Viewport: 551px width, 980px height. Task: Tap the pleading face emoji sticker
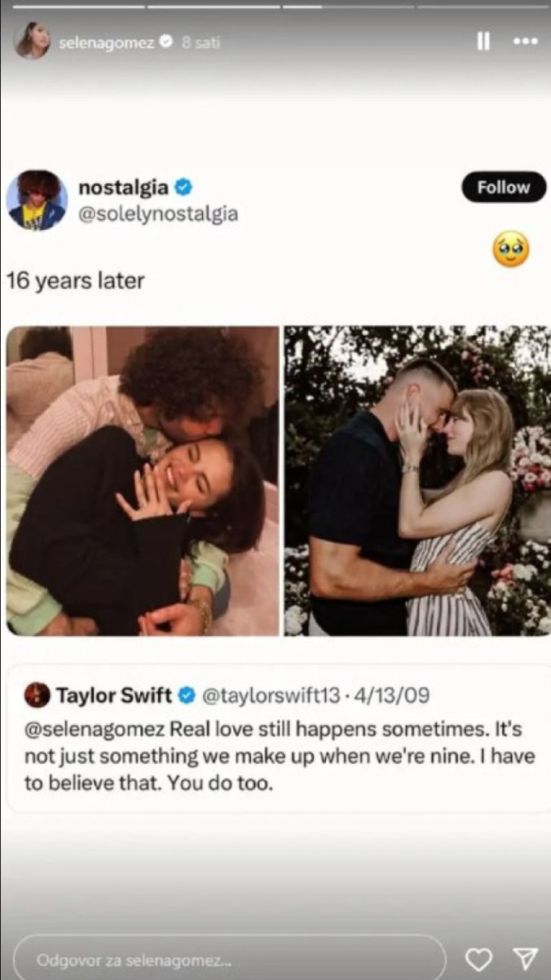[511, 249]
